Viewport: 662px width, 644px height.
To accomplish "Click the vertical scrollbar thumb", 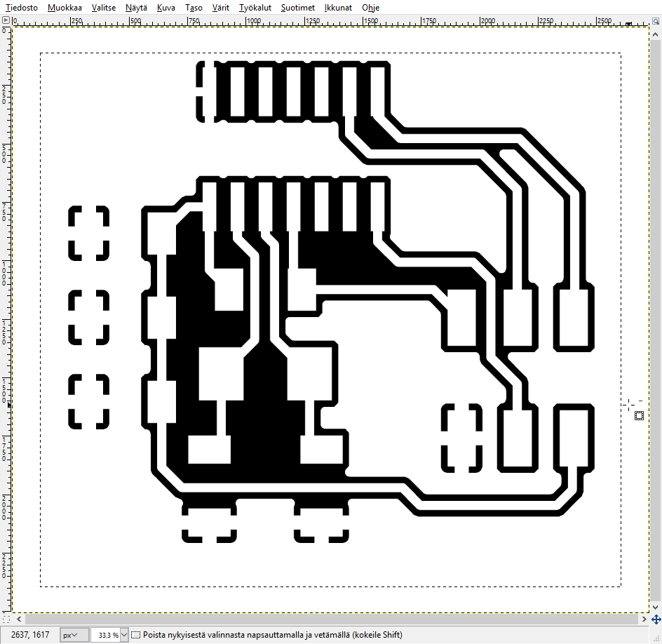I will 656,321.
